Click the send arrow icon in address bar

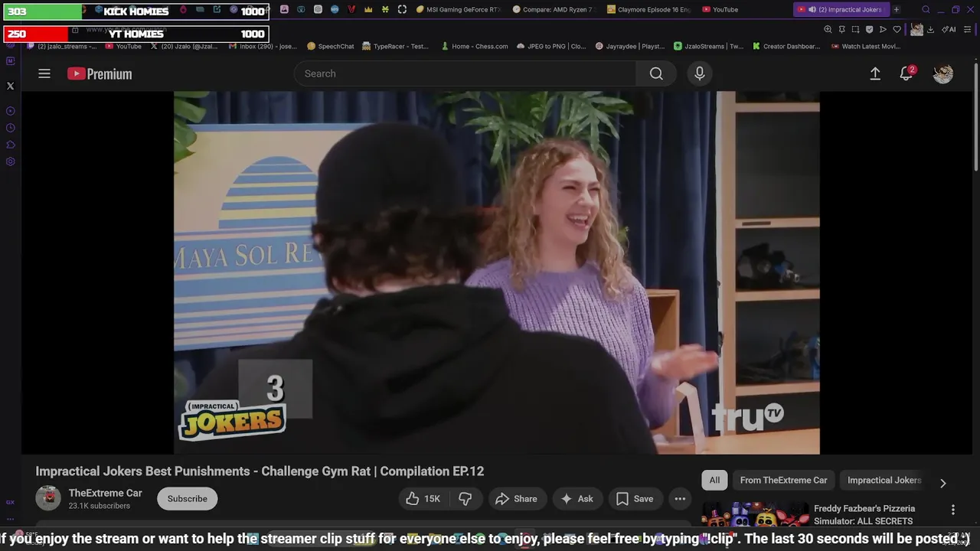tap(883, 29)
